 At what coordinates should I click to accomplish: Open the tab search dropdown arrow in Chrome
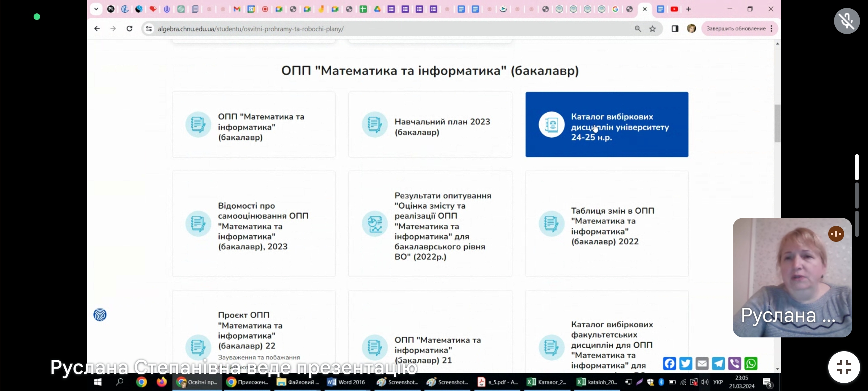tap(96, 9)
